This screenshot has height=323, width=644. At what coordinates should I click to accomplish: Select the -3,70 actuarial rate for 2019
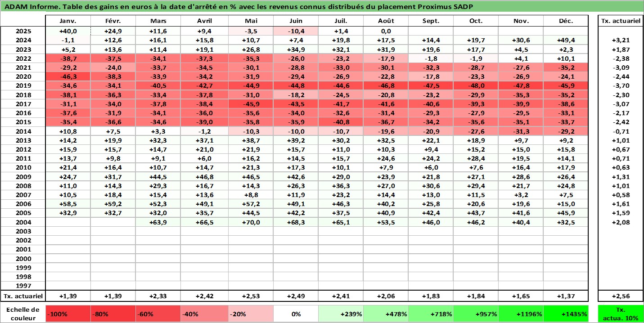point(621,85)
